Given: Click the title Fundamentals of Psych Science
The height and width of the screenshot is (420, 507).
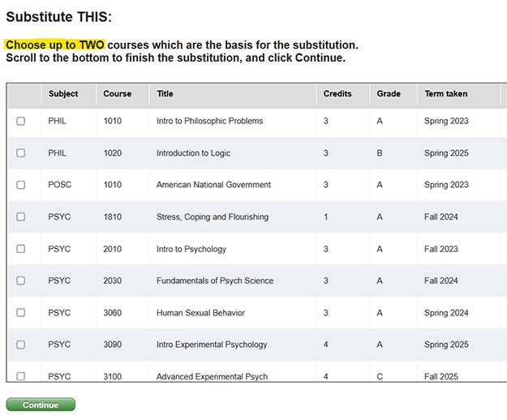Looking at the screenshot, I should 215,281.
